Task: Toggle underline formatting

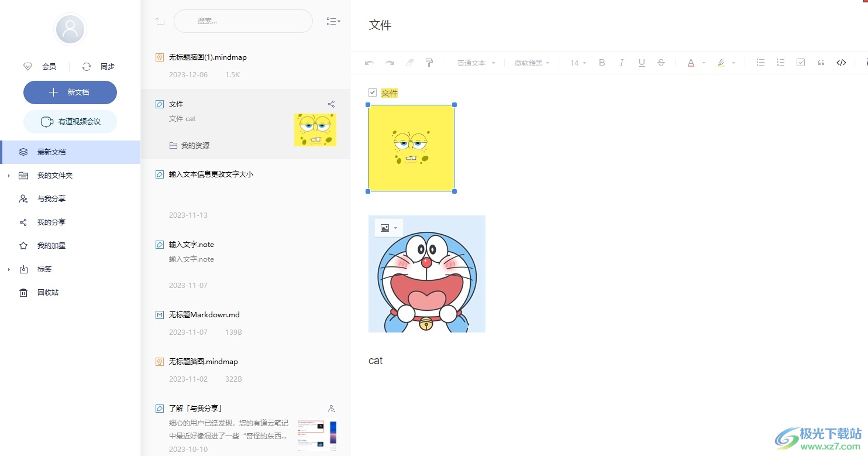Action: [642, 63]
